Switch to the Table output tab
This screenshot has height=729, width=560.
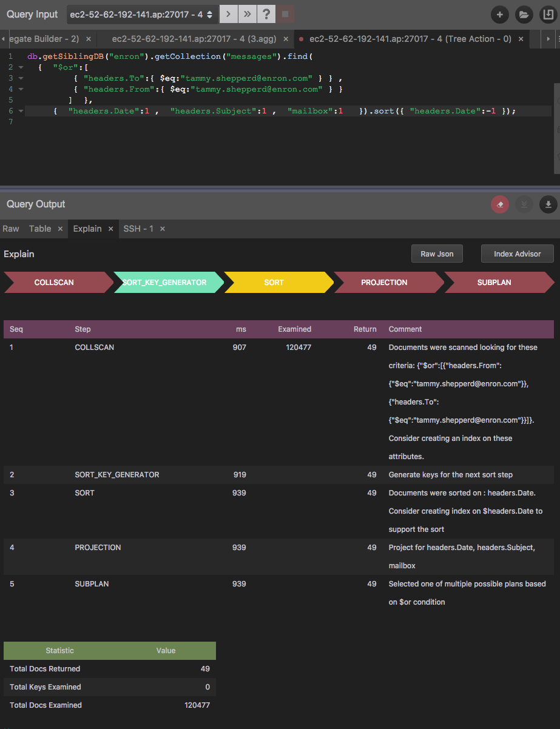pyautogui.click(x=39, y=229)
